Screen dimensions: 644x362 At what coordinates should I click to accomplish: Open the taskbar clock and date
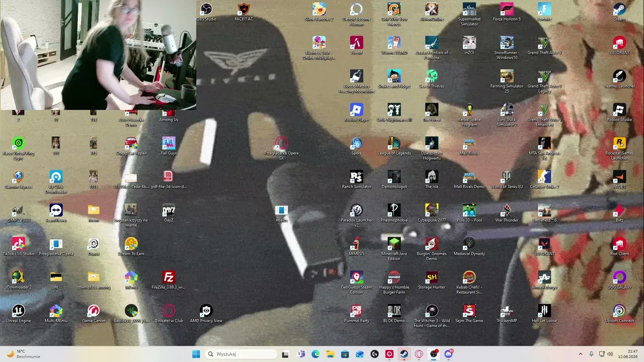(627, 354)
